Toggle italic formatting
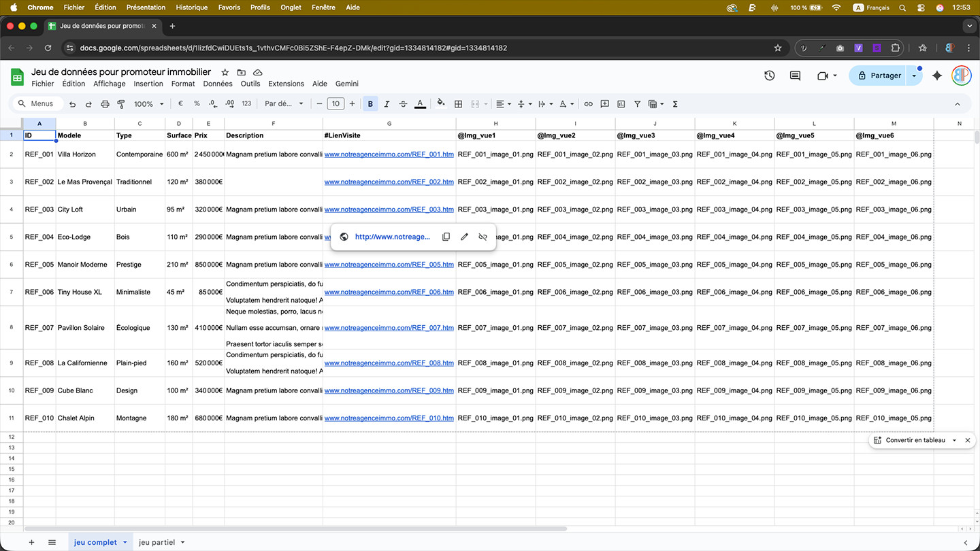The width and height of the screenshot is (980, 551). [x=387, y=104]
